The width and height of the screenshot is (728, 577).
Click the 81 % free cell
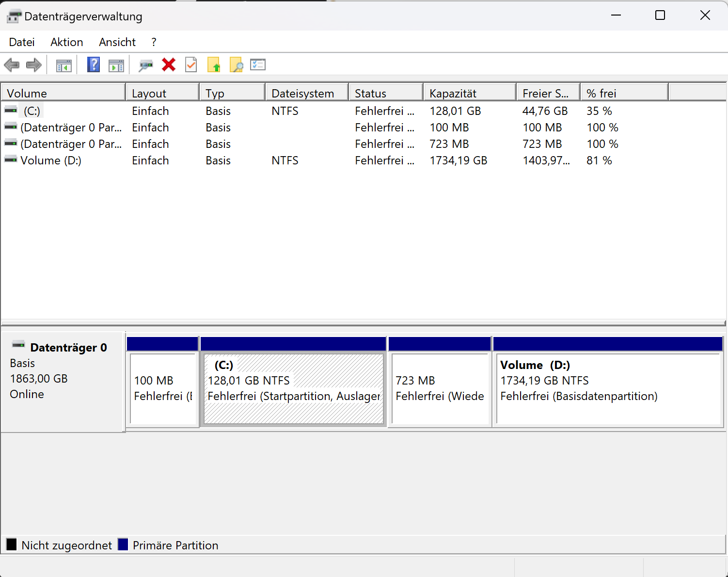point(599,160)
